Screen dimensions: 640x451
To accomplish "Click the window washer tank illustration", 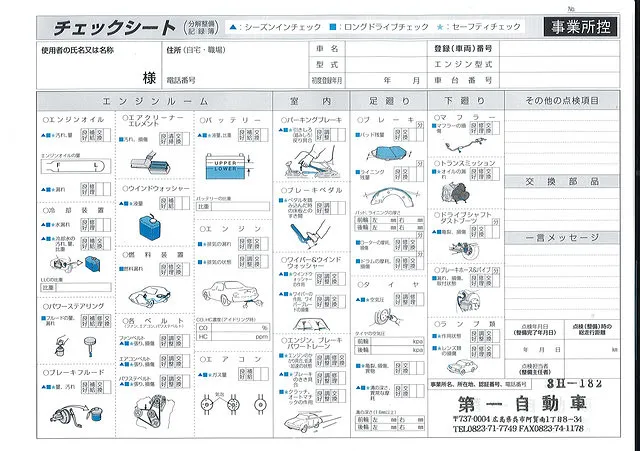I will (x=148, y=225).
